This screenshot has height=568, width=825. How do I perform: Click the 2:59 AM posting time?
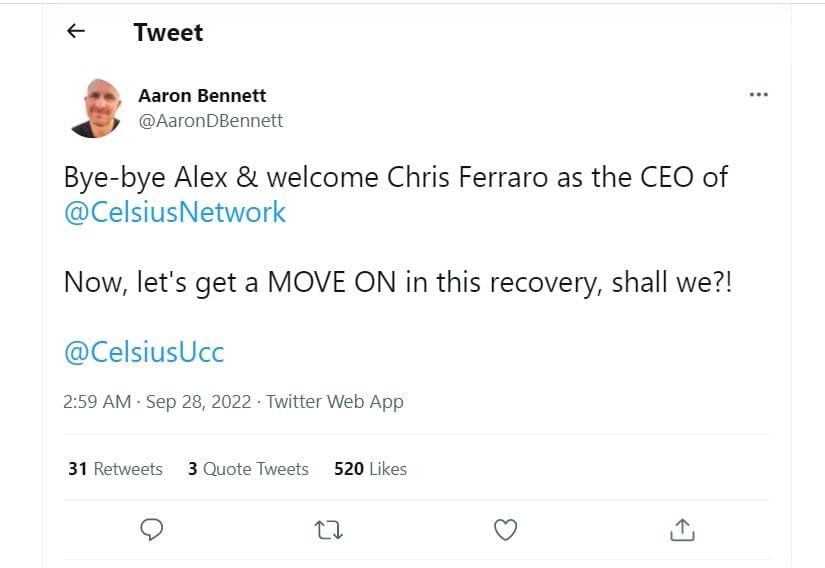[97, 402]
